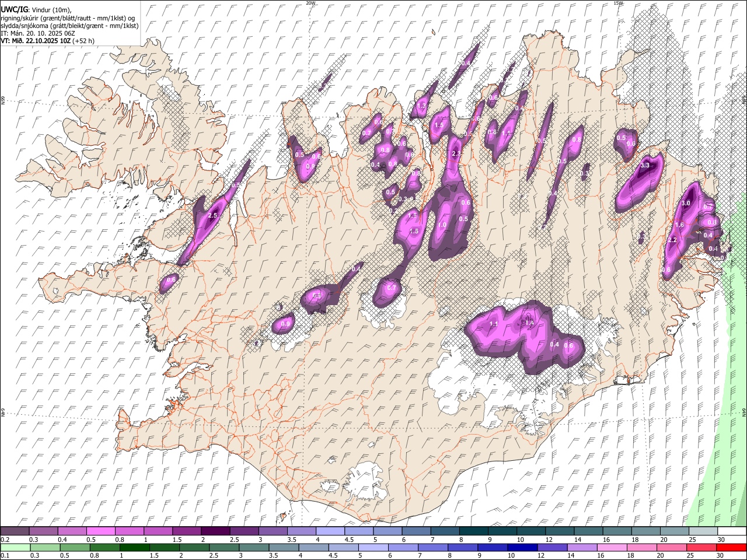747x560 pixels.
Task: Select the '3.0' precipitation value on the map
Action: (x=686, y=203)
